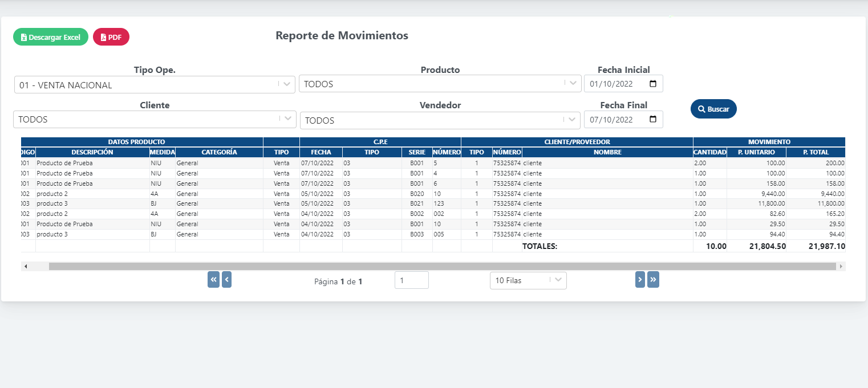Open calendar picker for Fecha Final

[x=653, y=120]
